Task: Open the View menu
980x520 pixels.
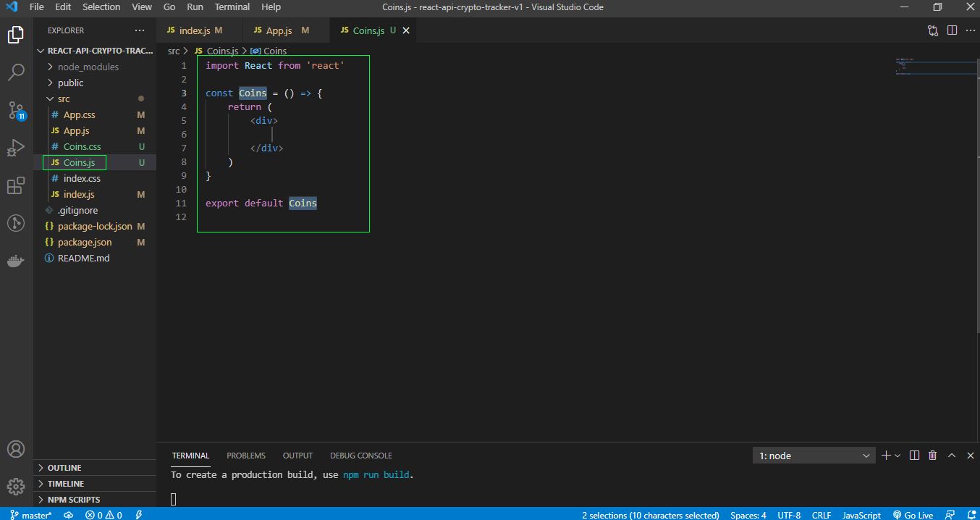Action: 142,7
